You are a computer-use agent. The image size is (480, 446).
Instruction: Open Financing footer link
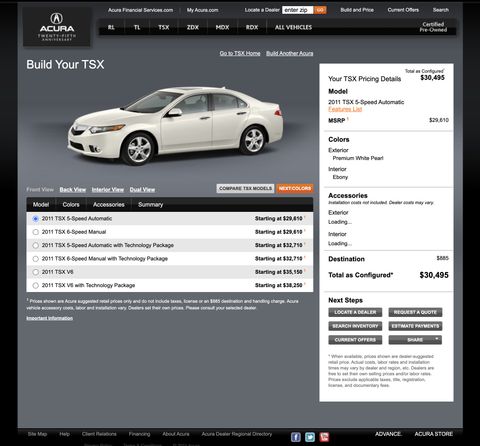(139, 434)
